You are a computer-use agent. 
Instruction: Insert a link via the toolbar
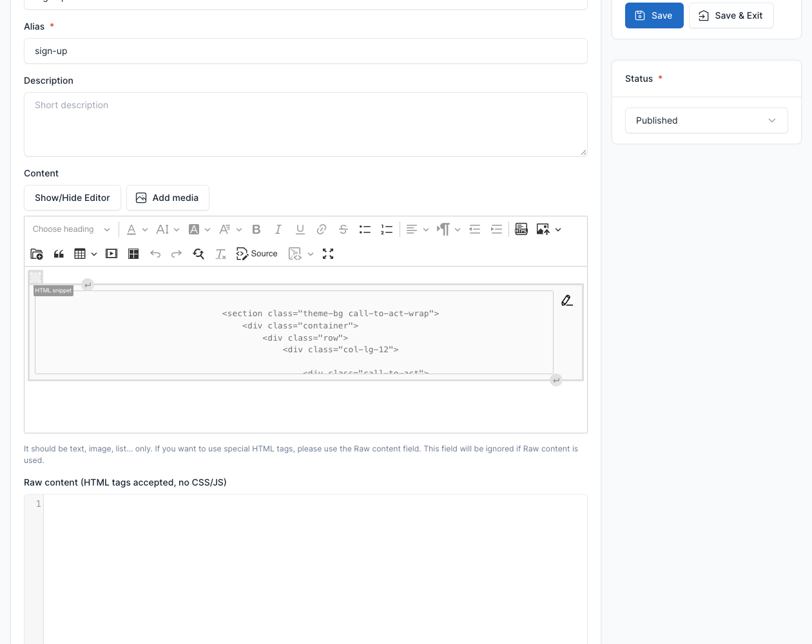coord(322,229)
